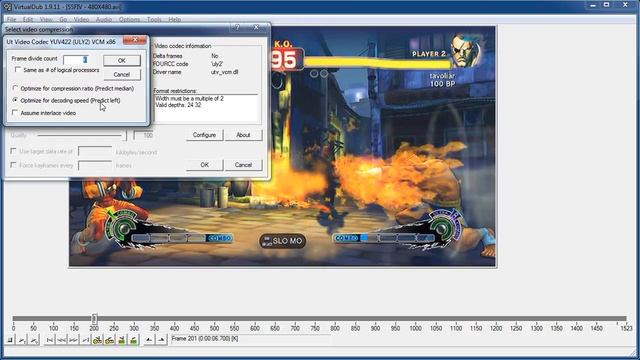Viewport: 640px width, 360px height.
Task: Click the Format restrictions text box
Action: point(206,108)
